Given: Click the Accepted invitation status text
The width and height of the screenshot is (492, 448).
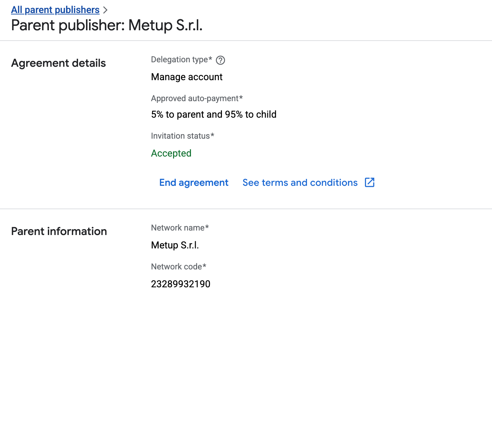Looking at the screenshot, I should (x=171, y=153).
